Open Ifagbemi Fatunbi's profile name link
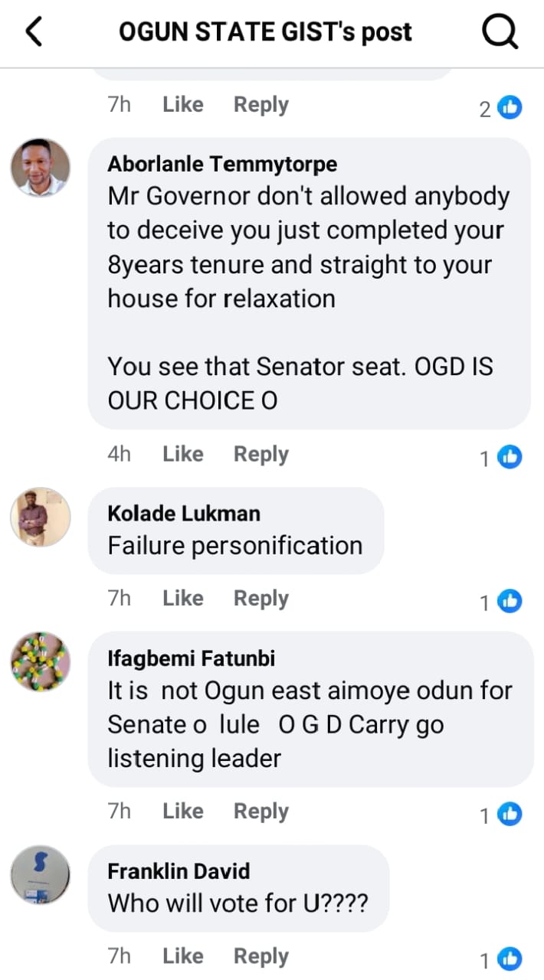544x980 pixels. pos(191,658)
